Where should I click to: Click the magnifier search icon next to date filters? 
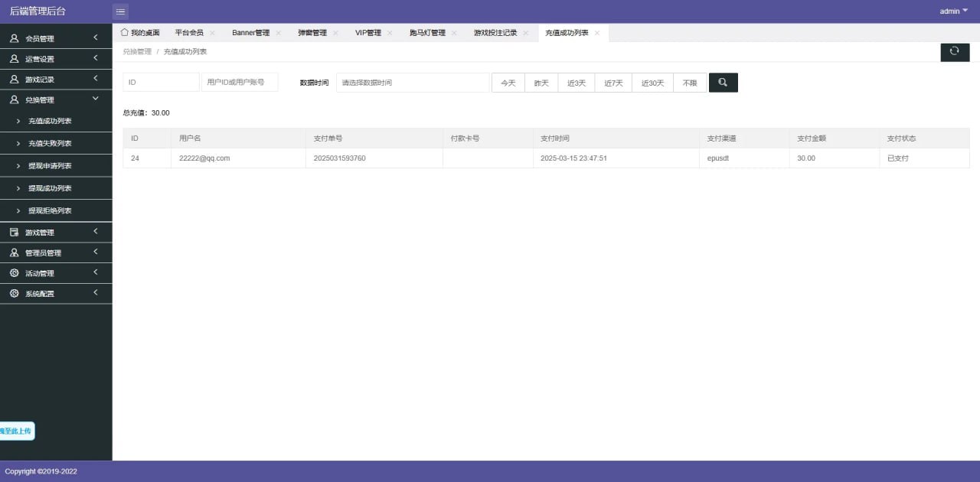tap(723, 82)
